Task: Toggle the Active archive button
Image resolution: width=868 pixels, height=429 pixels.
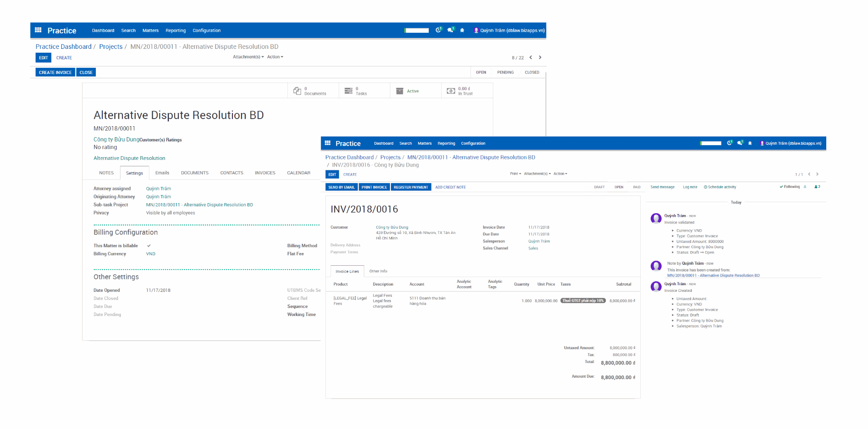Action: click(408, 91)
